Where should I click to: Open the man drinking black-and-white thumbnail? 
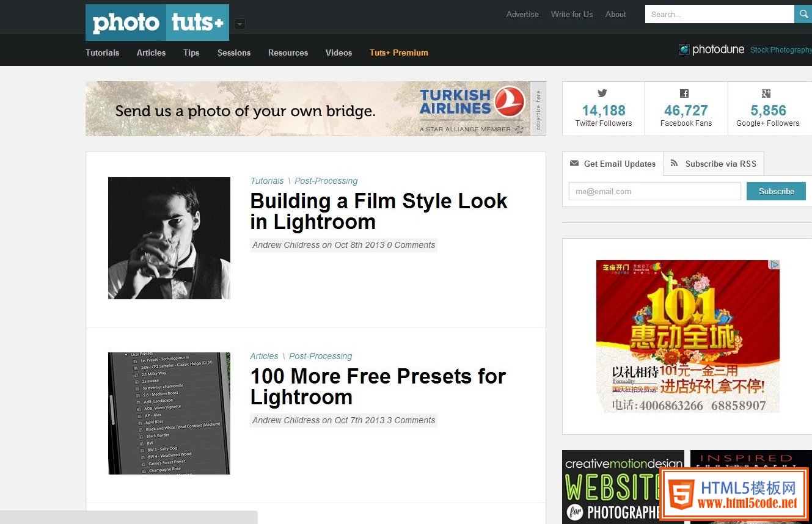[x=169, y=238]
